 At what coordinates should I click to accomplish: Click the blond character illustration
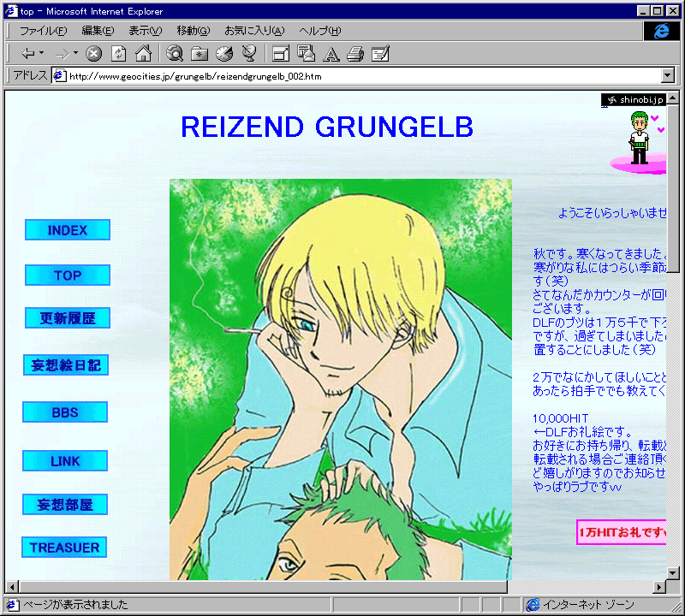tap(341, 379)
